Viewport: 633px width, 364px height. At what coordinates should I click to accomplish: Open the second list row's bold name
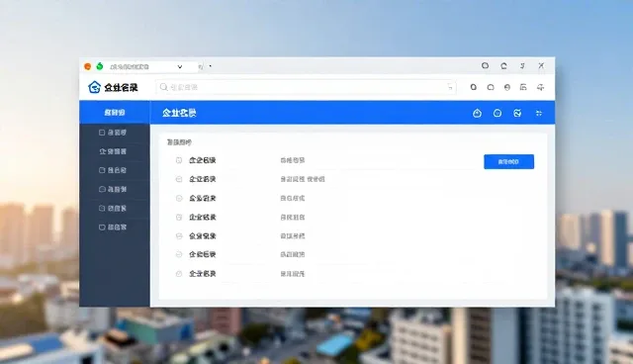point(202,179)
